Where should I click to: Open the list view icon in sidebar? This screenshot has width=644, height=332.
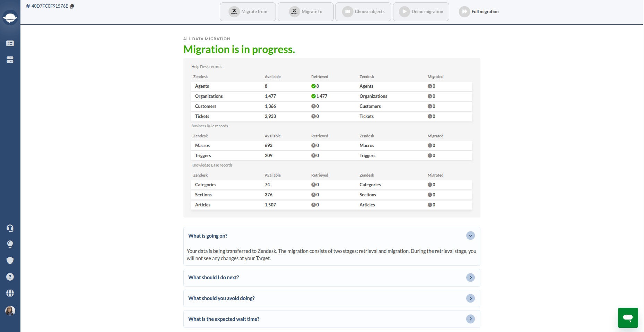click(10, 43)
